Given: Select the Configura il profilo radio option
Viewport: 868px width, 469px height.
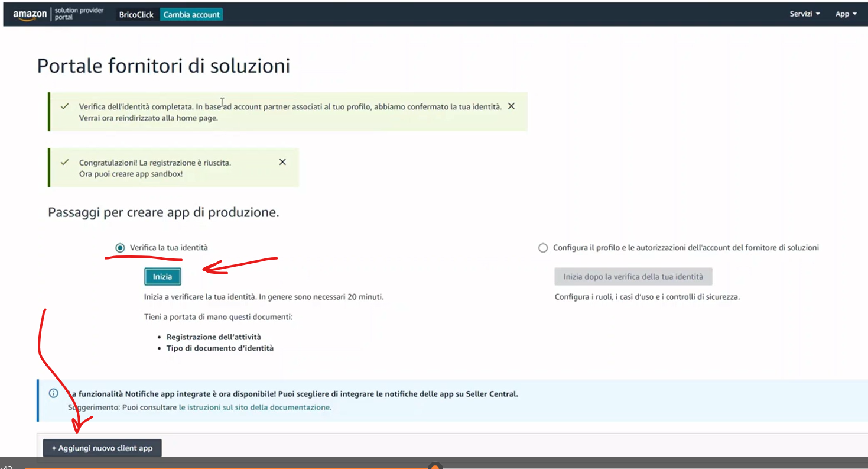Looking at the screenshot, I should tap(543, 248).
